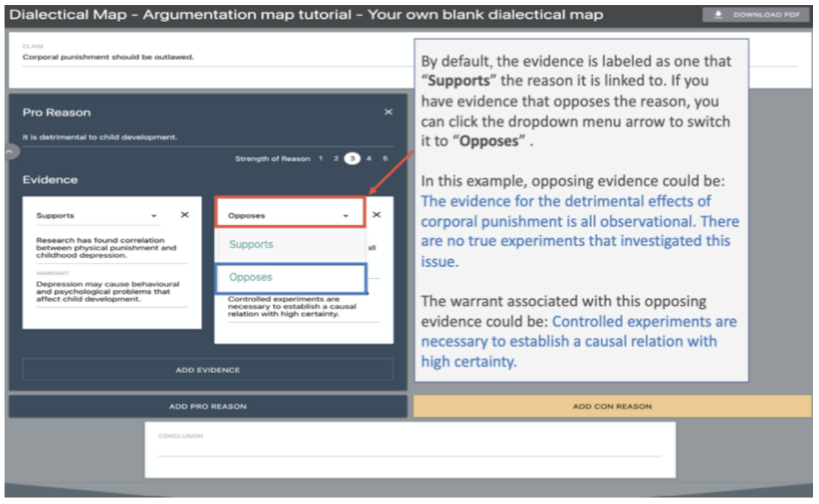819x504 pixels.
Task: Set Strength of Reason to 2
Action: click(336, 159)
